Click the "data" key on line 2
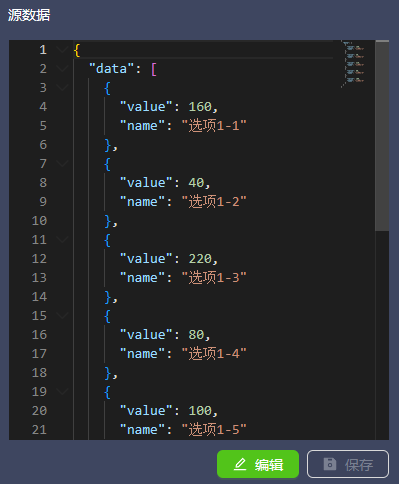The height and width of the screenshot is (484, 399). tap(112, 69)
